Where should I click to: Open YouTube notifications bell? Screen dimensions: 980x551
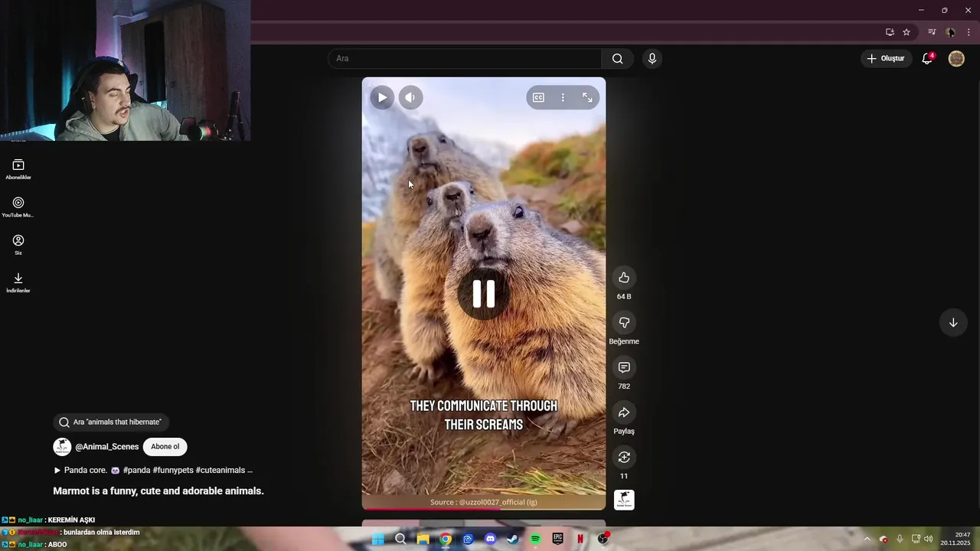[x=927, y=58]
